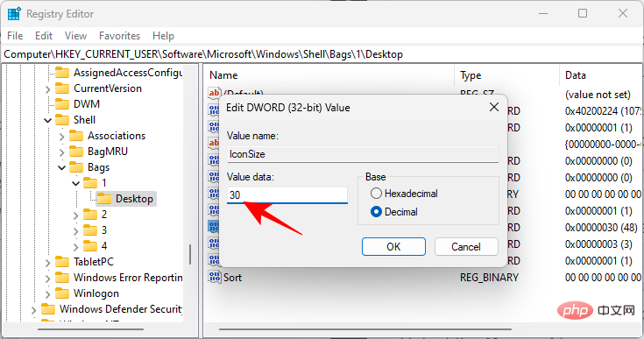Click the data cell 0x00000030 (48)

(x=601, y=228)
